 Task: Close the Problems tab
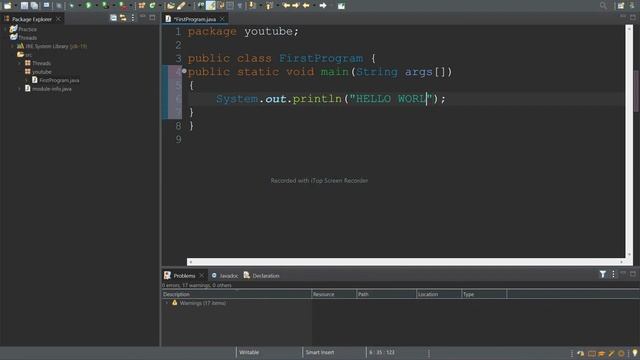click(x=201, y=276)
